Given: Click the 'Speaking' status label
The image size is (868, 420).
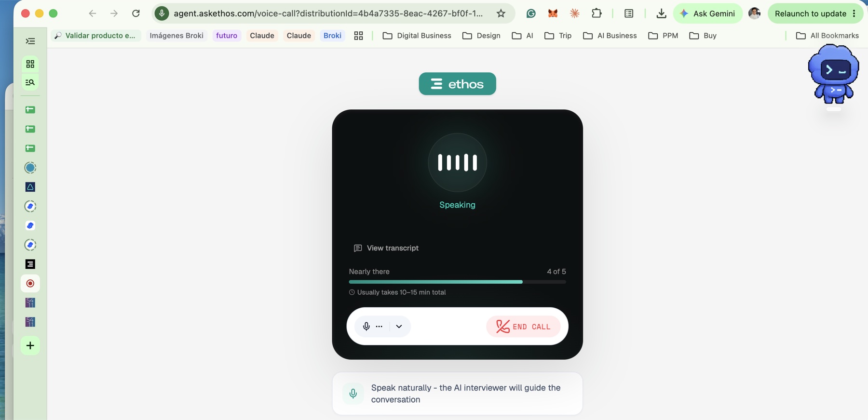Looking at the screenshot, I should tap(457, 205).
